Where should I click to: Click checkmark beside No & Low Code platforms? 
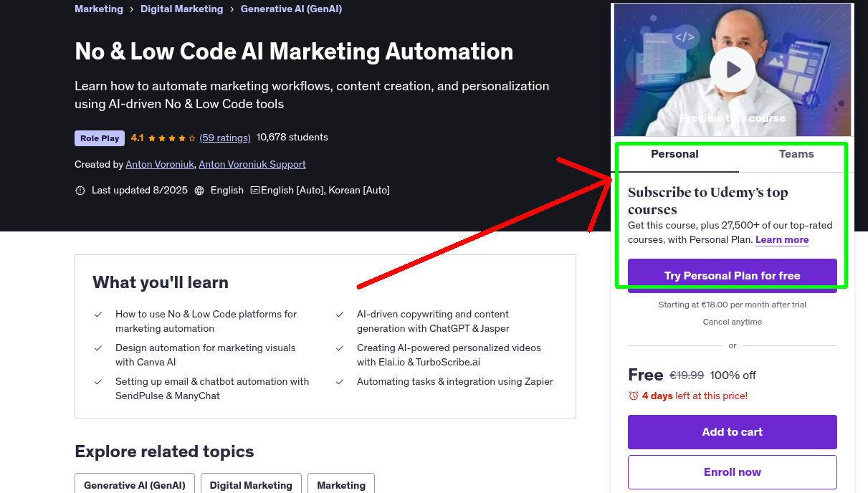[98, 315]
